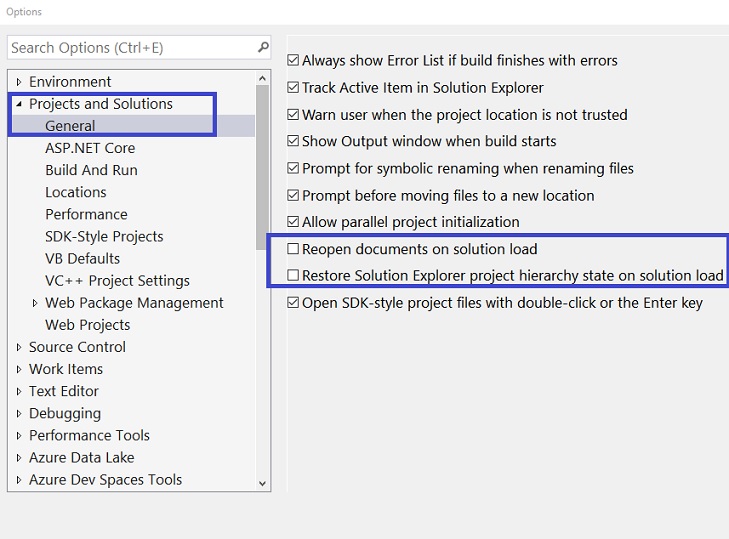Uncheck Allow parallel project initialization
729x539 pixels.
pyautogui.click(x=293, y=222)
